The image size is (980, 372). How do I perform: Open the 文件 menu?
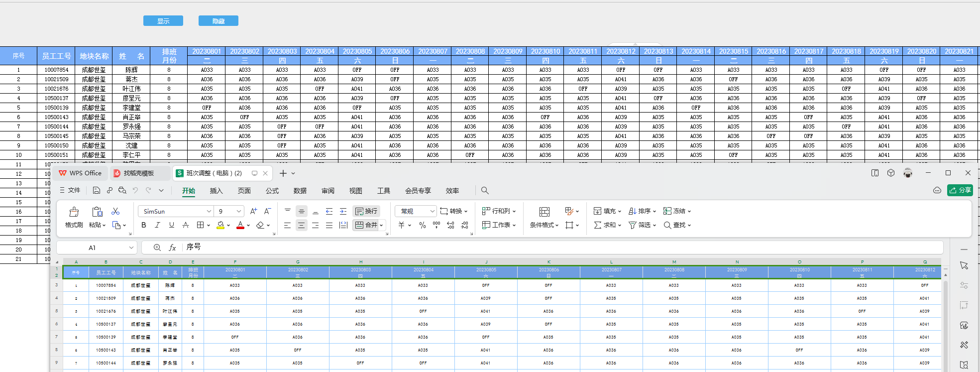coord(70,190)
